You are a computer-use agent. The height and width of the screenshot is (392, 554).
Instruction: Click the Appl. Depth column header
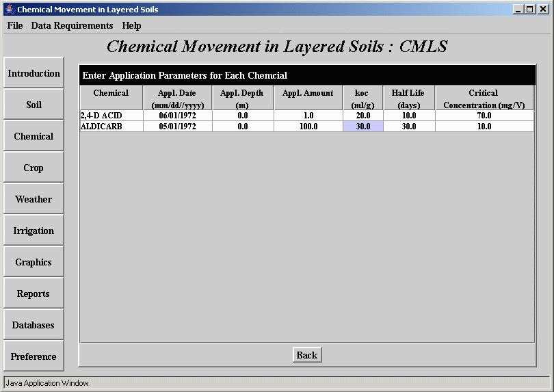pyautogui.click(x=243, y=98)
